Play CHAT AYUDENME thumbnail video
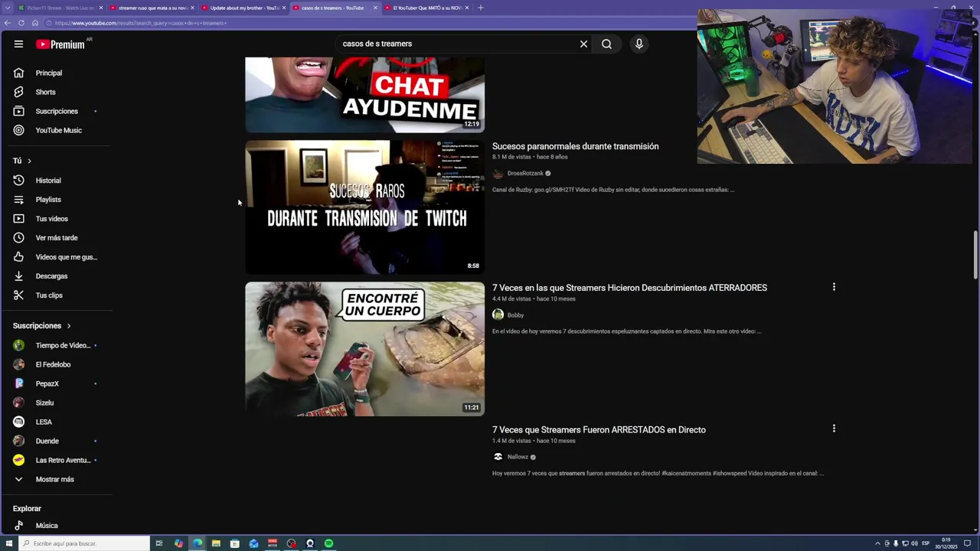The width and height of the screenshot is (980, 551). click(364, 94)
